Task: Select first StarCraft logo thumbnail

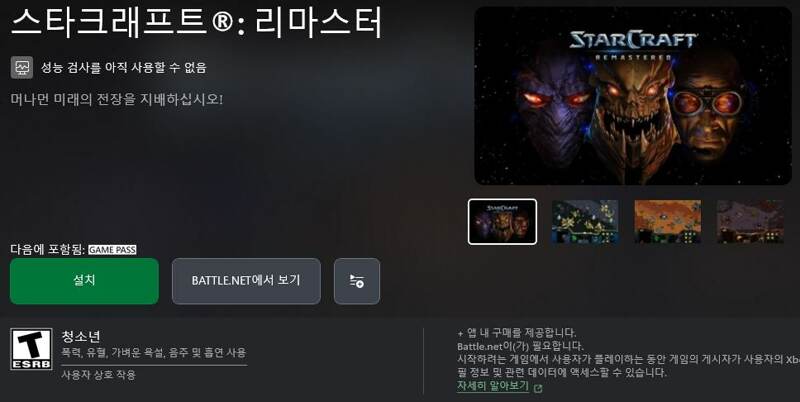Action: point(503,222)
